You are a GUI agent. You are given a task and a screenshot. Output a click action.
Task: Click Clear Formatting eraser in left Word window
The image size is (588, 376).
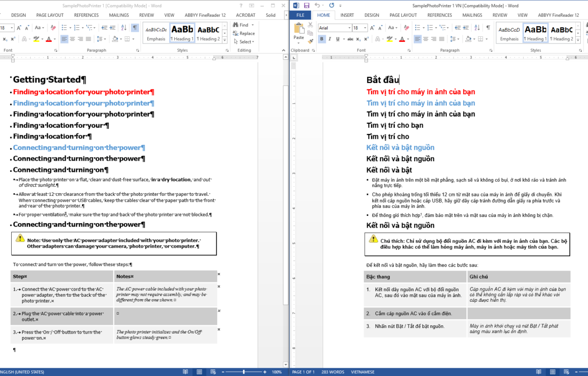pyautogui.click(x=53, y=28)
